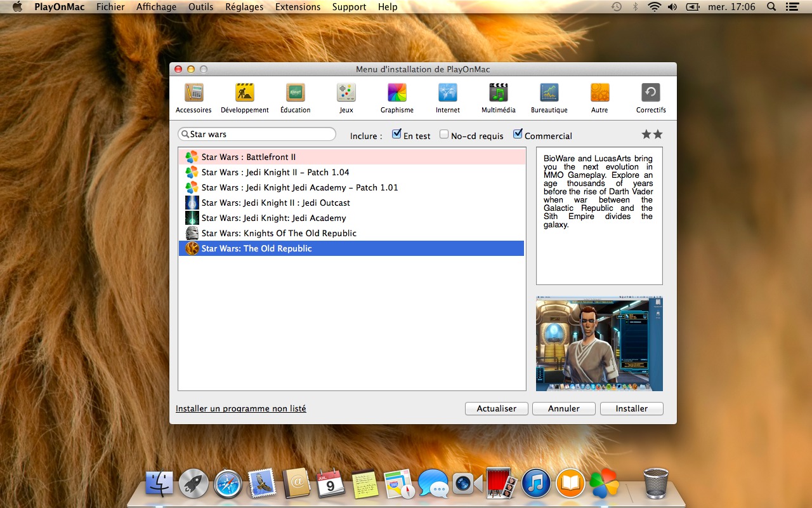The height and width of the screenshot is (508, 812).
Task: Follow the Installer un programme non listé link
Action: (x=240, y=408)
